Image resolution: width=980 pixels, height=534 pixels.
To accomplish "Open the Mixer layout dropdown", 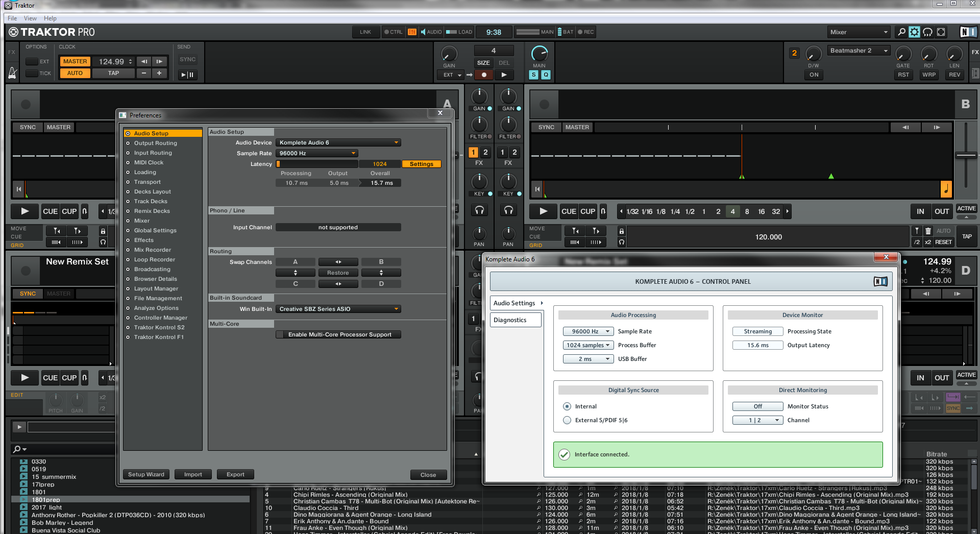I will (x=859, y=32).
